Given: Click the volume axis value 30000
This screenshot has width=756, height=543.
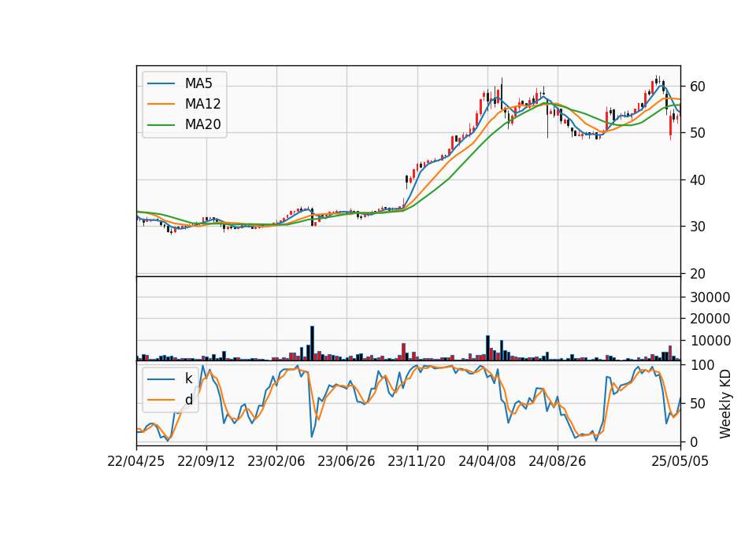Looking at the screenshot, I should click(x=710, y=297).
